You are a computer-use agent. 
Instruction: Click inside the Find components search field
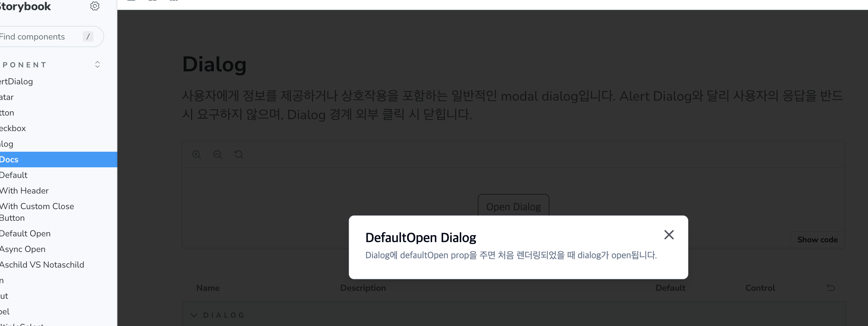40,37
